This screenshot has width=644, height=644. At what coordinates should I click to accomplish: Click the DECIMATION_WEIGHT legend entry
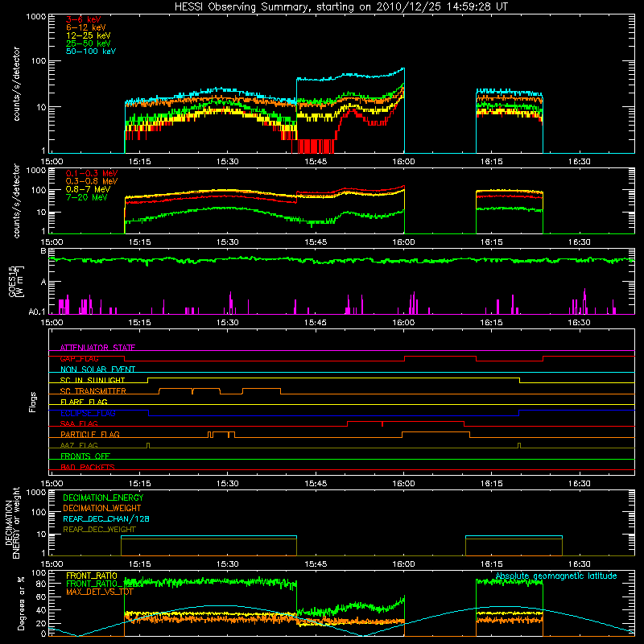102,508
